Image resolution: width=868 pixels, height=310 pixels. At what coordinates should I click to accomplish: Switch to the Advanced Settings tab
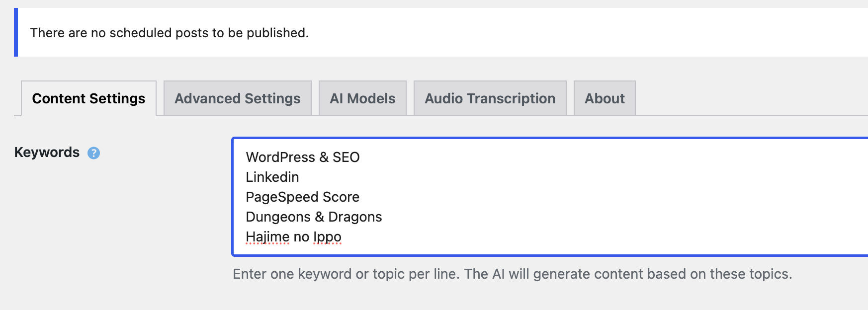point(237,98)
